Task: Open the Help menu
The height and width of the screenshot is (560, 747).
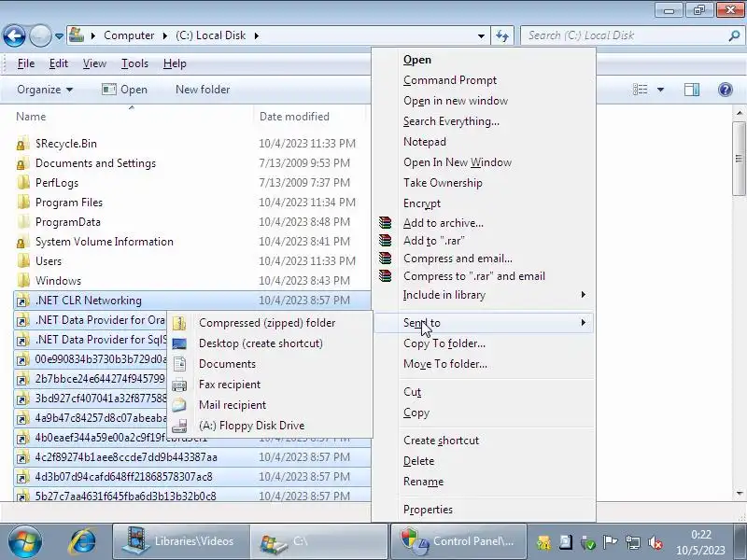Action: [x=175, y=63]
